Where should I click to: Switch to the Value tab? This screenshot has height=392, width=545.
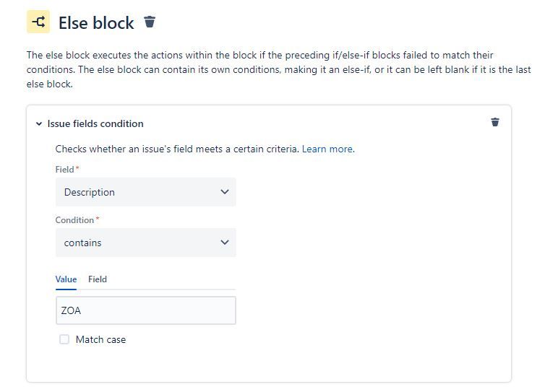tap(66, 279)
